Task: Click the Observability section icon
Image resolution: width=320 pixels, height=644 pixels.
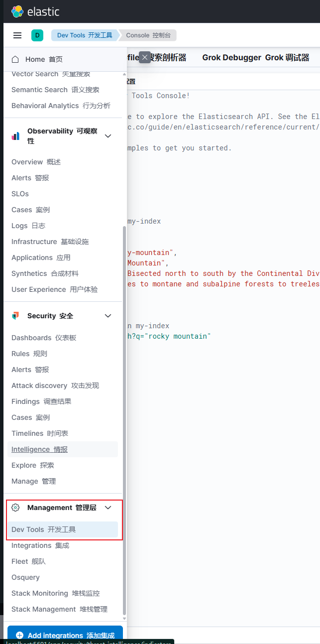Action: coord(15,136)
